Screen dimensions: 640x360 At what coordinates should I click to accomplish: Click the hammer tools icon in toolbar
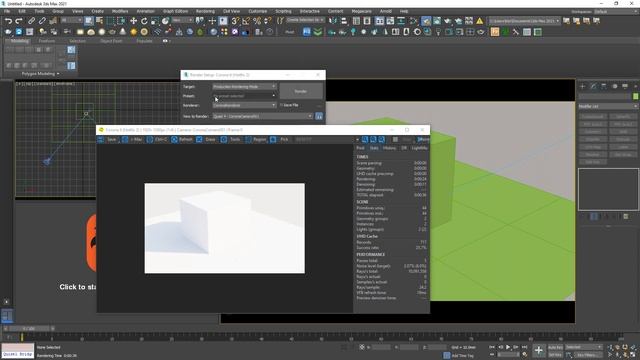(x=516, y=32)
